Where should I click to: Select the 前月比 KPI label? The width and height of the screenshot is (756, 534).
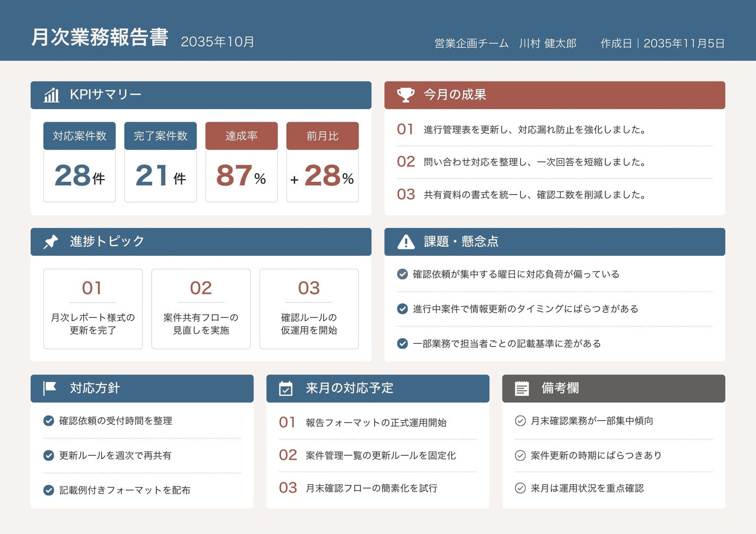pos(323,136)
